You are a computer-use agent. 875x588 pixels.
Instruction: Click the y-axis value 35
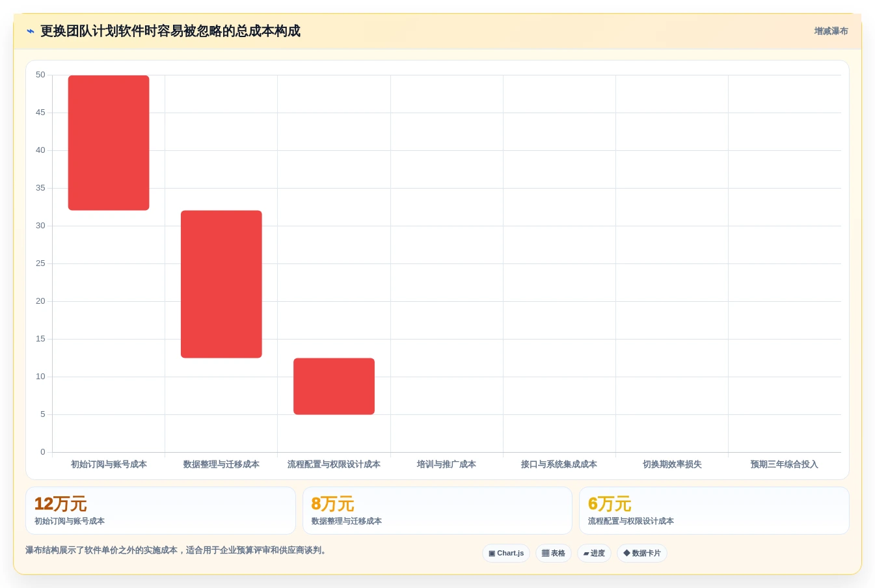coord(40,188)
